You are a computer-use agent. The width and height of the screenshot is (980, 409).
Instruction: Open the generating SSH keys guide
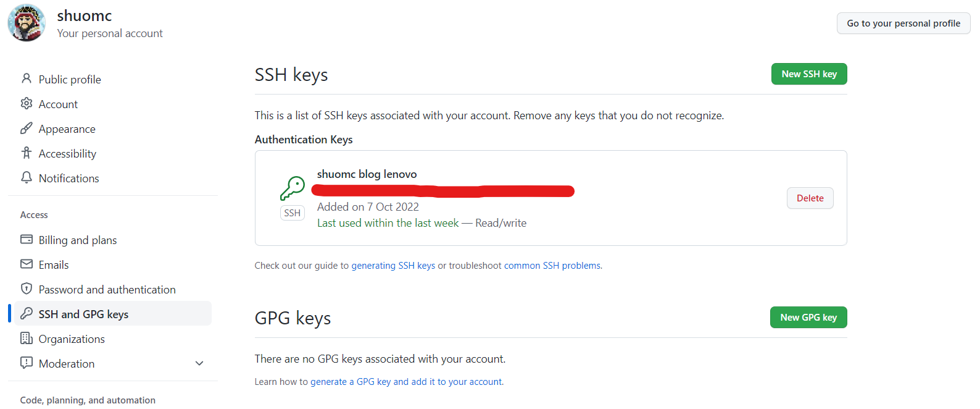393,266
